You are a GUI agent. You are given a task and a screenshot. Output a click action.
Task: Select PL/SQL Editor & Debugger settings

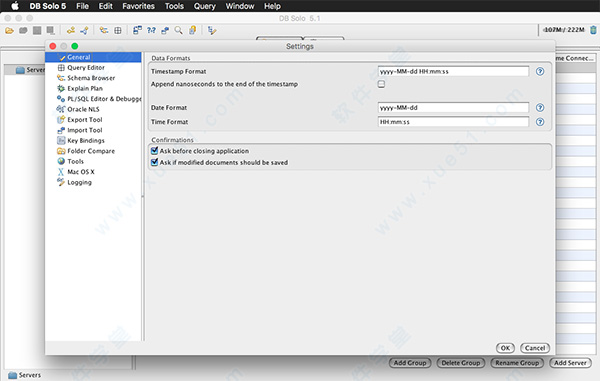104,99
